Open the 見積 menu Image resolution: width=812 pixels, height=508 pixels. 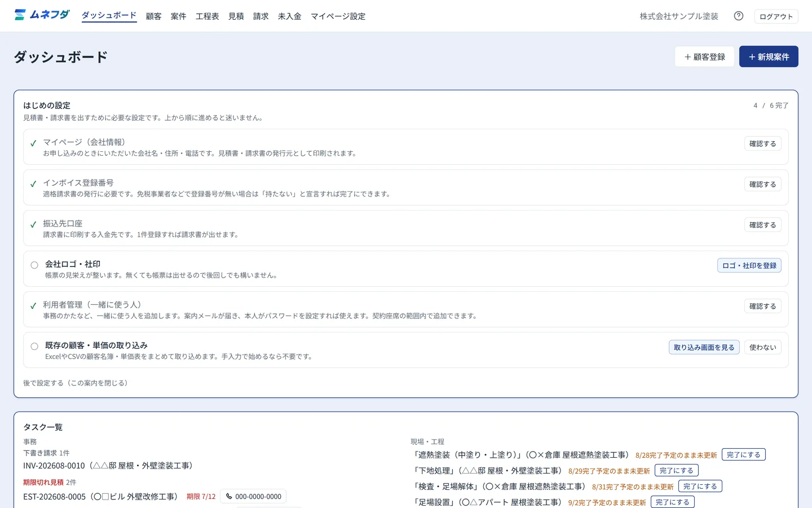pyautogui.click(x=236, y=16)
